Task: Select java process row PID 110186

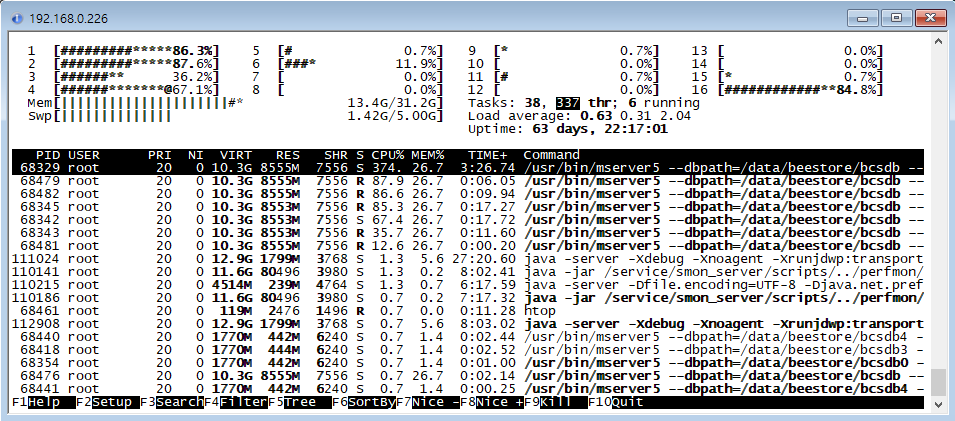Action: pos(468,298)
